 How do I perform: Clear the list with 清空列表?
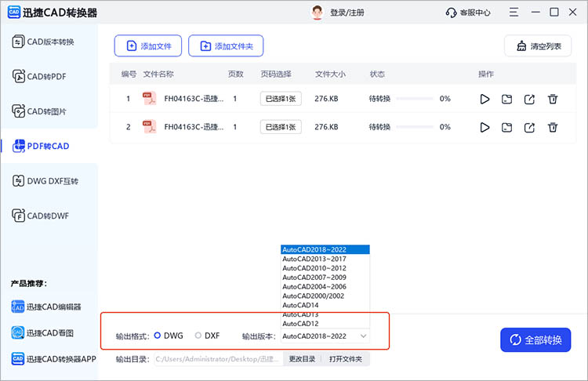(x=538, y=46)
